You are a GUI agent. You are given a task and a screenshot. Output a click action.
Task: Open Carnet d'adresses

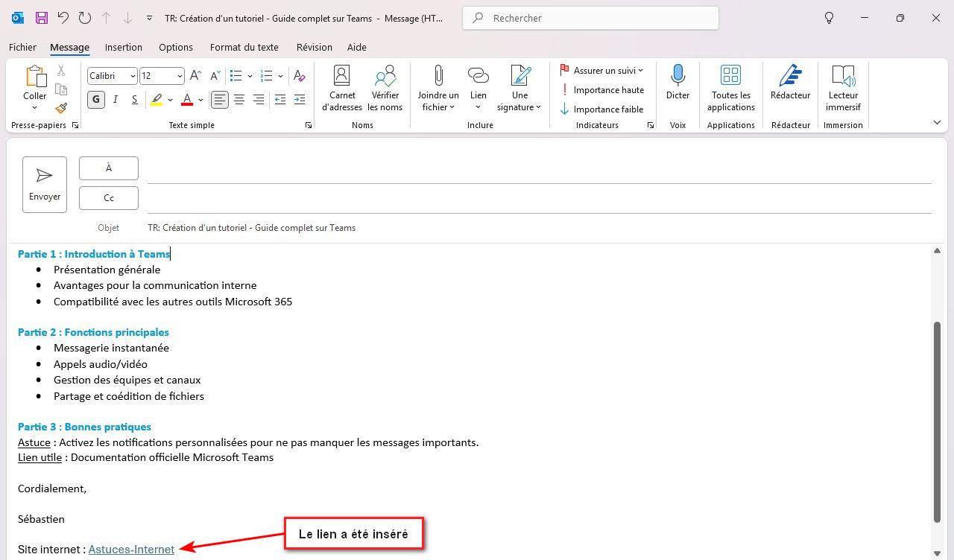click(x=342, y=89)
